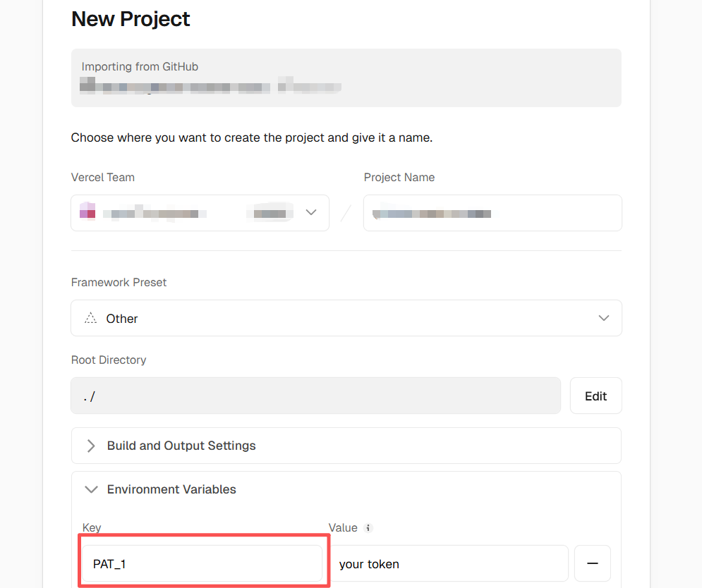Click the New Project heading

[x=131, y=19]
